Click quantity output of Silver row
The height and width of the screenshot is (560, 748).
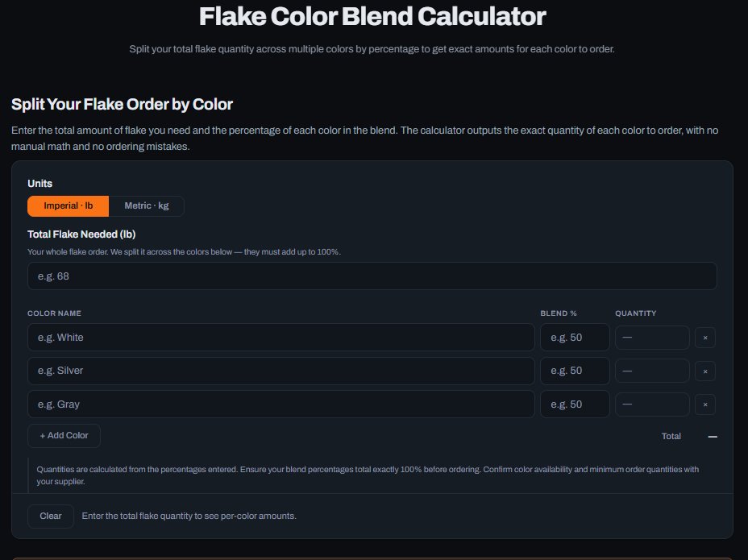pyautogui.click(x=652, y=371)
